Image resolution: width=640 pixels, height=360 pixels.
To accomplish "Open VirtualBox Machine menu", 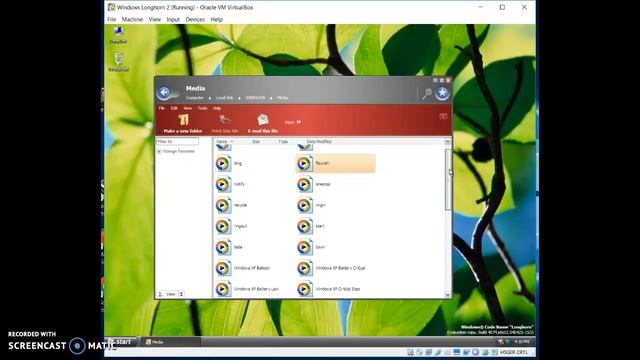I will [x=132, y=20].
